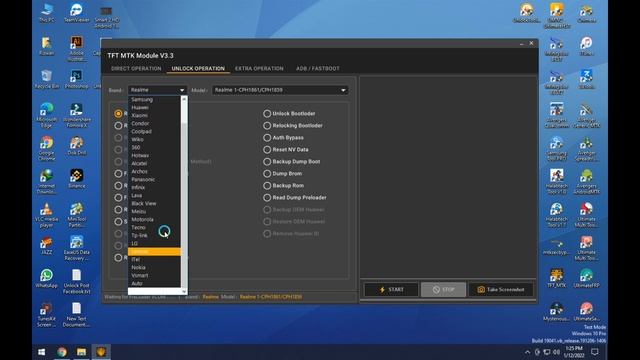The image size is (640, 360).
Task: Choose Backup Dump Boot radio button
Action: (x=292, y=161)
